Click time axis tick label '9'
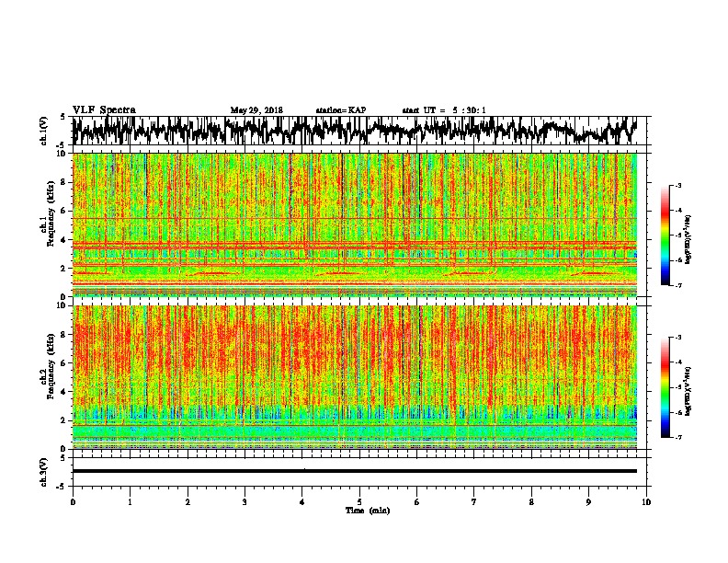Screen dimensions: 728x563 (x=588, y=502)
